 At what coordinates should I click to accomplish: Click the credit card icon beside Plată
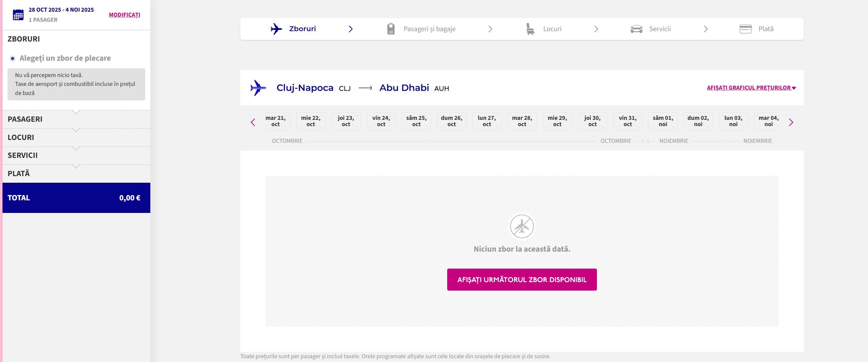click(x=745, y=29)
